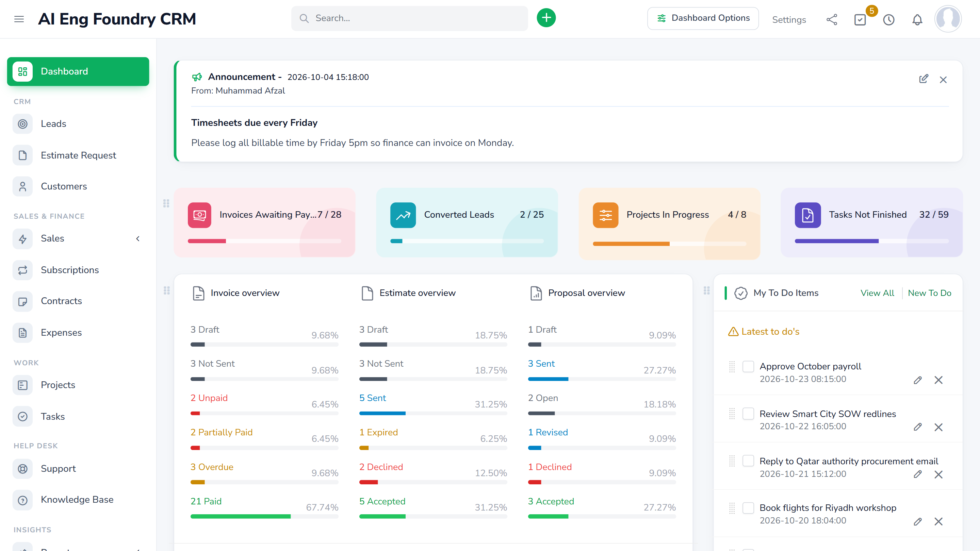Screen dimensions: 980x551
Task: Open the user profile avatar
Action: point(948,19)
